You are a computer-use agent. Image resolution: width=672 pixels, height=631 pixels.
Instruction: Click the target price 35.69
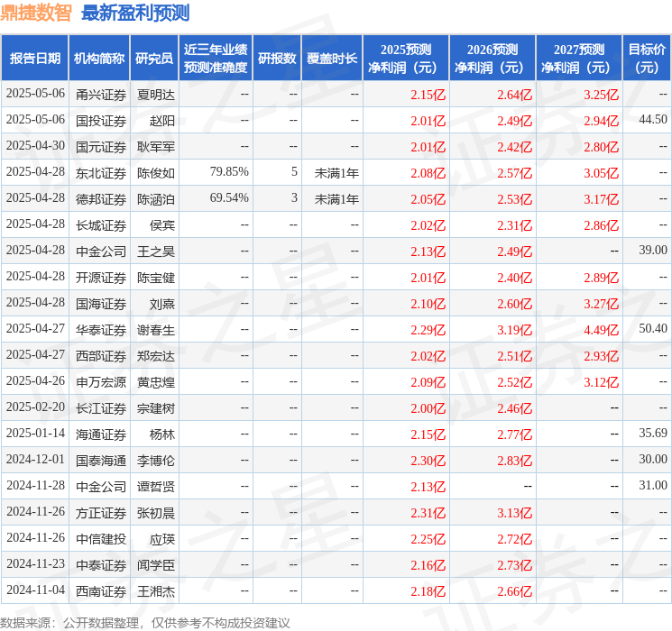tap(653, 433)
